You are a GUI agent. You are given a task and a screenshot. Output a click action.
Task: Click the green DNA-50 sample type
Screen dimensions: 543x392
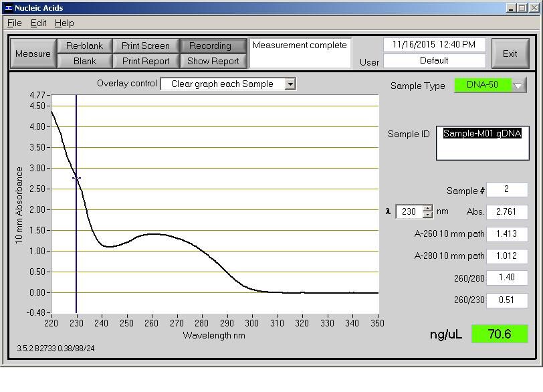pyautogui.click(x=482, y=85)
